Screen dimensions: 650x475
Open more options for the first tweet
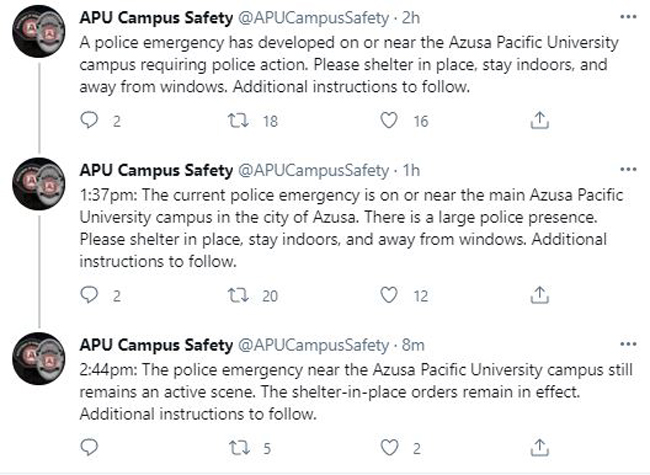tap(628, 17)
